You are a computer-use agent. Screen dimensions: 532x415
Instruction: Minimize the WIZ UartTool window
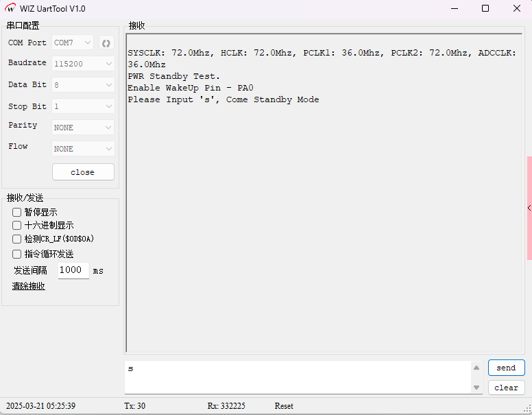(453, 9)
